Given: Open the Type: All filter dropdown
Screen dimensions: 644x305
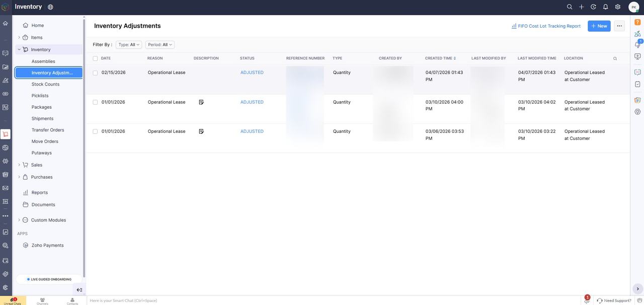Looking at the screenshot, I should tap(129, 45).
